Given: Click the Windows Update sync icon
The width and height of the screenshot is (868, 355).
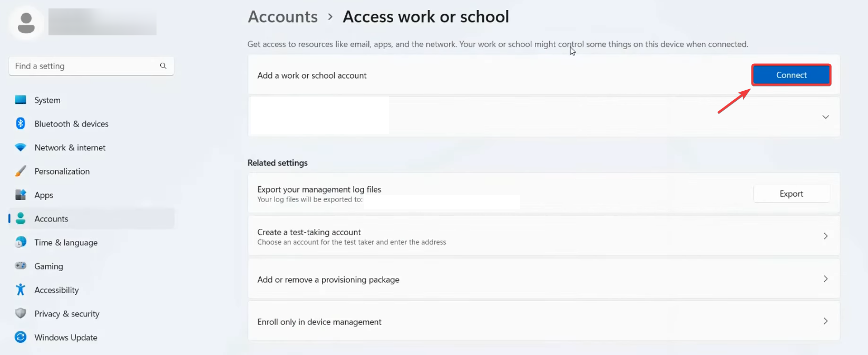Looking at the screenshot, I should tap(21, 337).
